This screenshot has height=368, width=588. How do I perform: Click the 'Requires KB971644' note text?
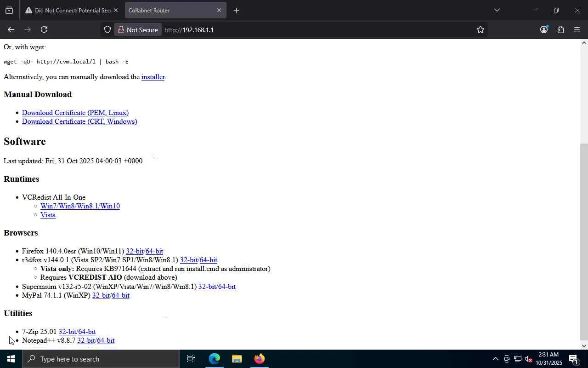tap(155, 269)
